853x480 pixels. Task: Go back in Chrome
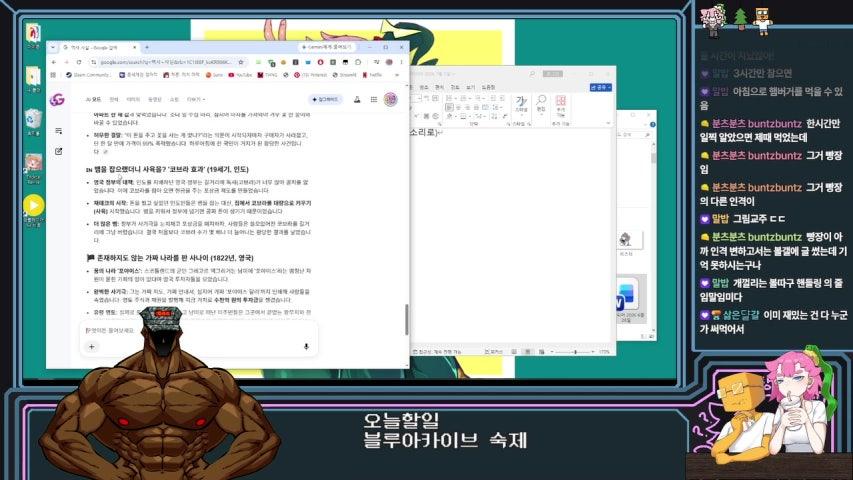click(x=54, y=62)
